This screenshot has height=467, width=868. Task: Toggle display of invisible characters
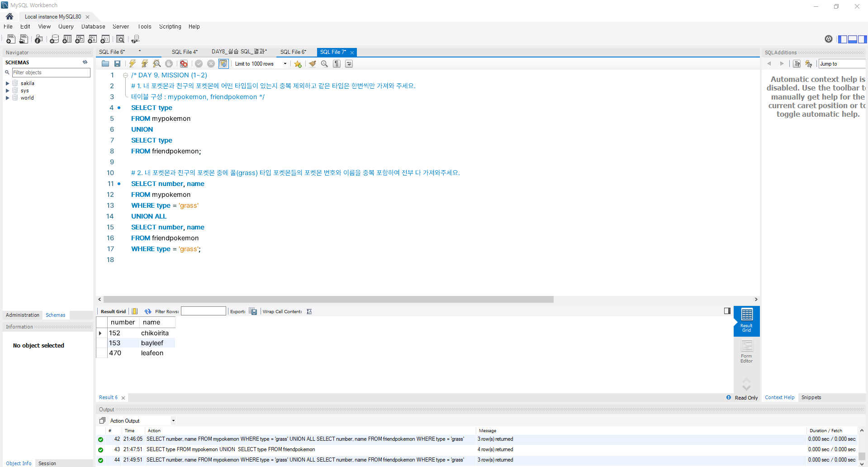click(337, 64)
